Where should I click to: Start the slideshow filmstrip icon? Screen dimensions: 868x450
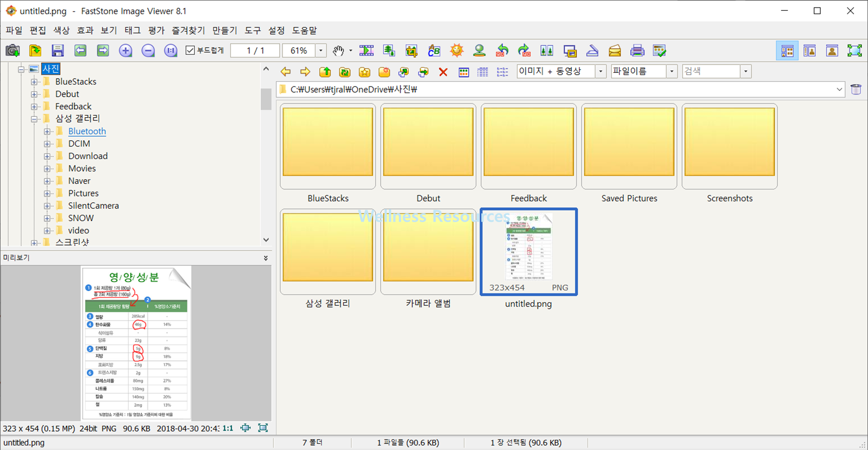tap(366, 50)
